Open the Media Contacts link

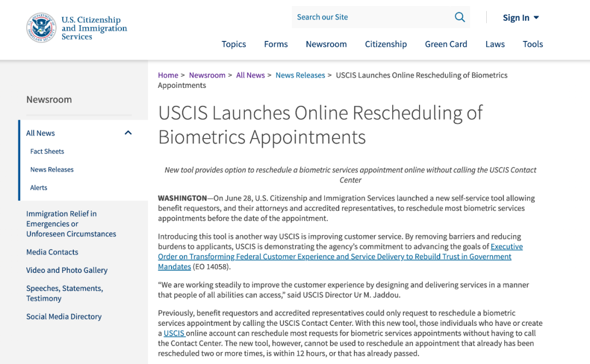pyautogui.click(x=52, y=252)
